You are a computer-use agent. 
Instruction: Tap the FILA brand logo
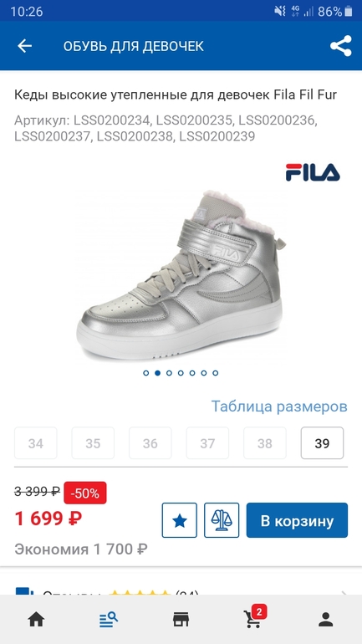coord(313,172)
